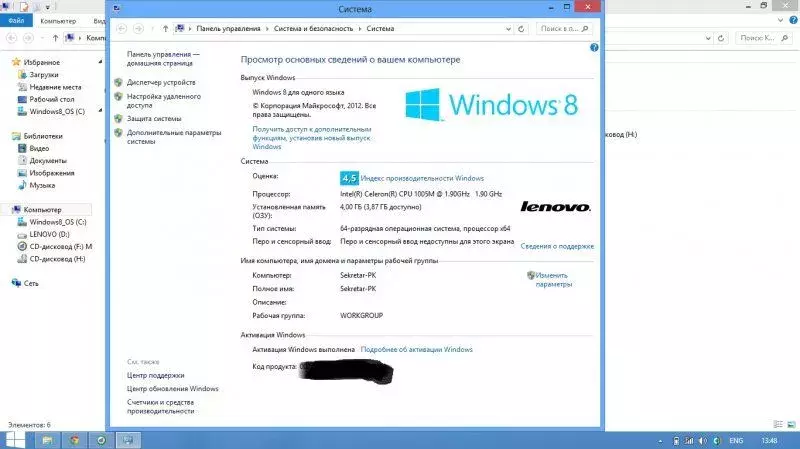This screenshot has height=449, width=800.
Task: Expand Explorer address bar dropdown arrow
Action: (708, 38)
